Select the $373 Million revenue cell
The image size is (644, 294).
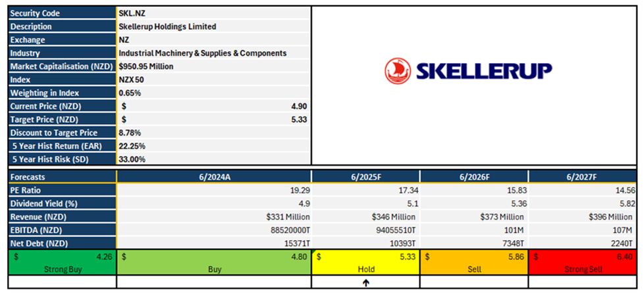coord(474,216)
